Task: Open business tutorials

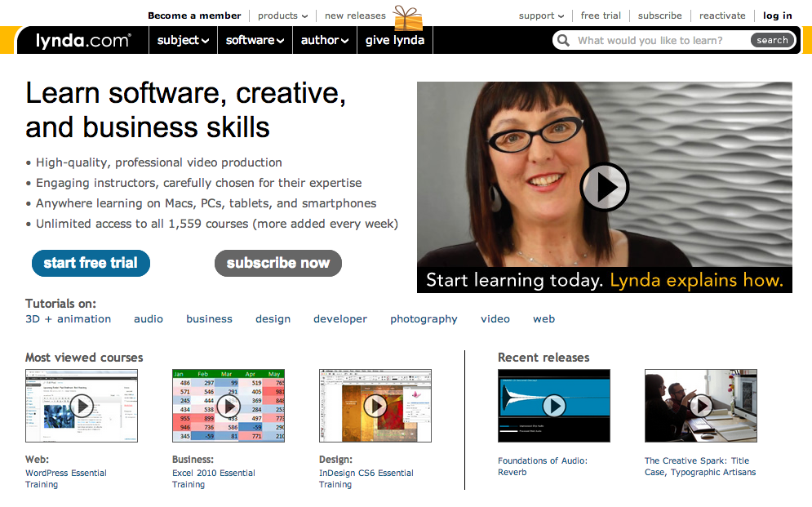Action: [x=209, y=319]
